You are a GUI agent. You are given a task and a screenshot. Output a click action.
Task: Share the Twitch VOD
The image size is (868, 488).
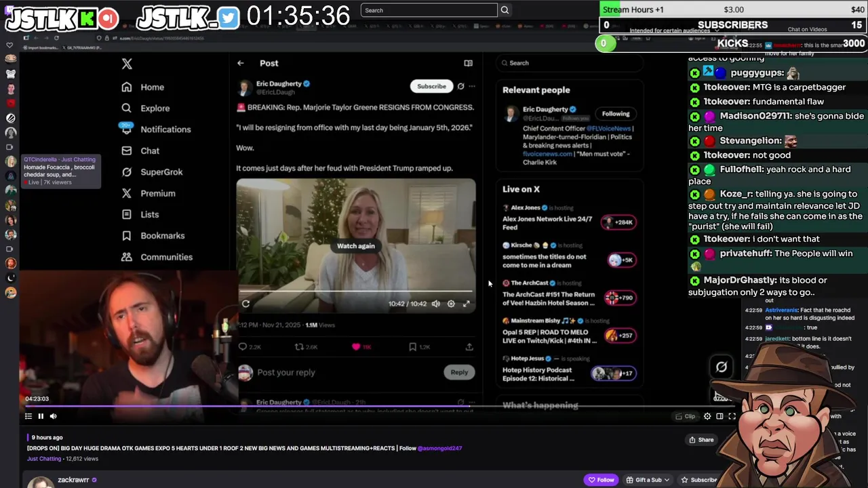coord(701,440)
